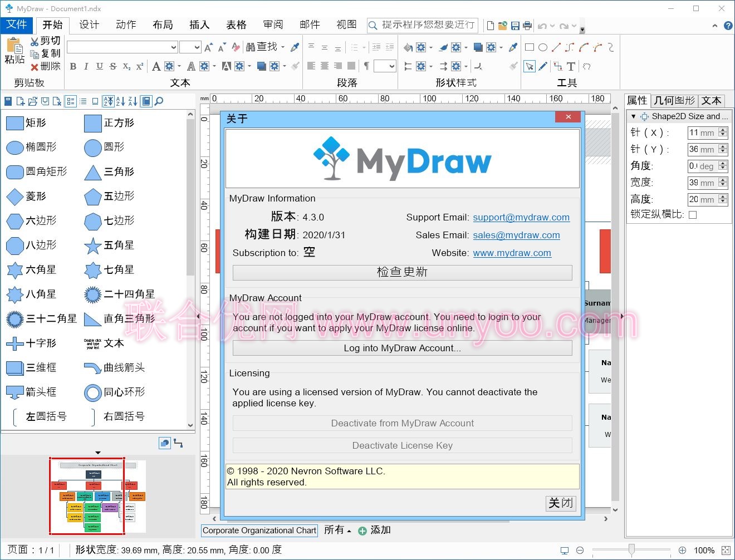Select the Connector tool

pyautogui.click(x=557, y=66)
